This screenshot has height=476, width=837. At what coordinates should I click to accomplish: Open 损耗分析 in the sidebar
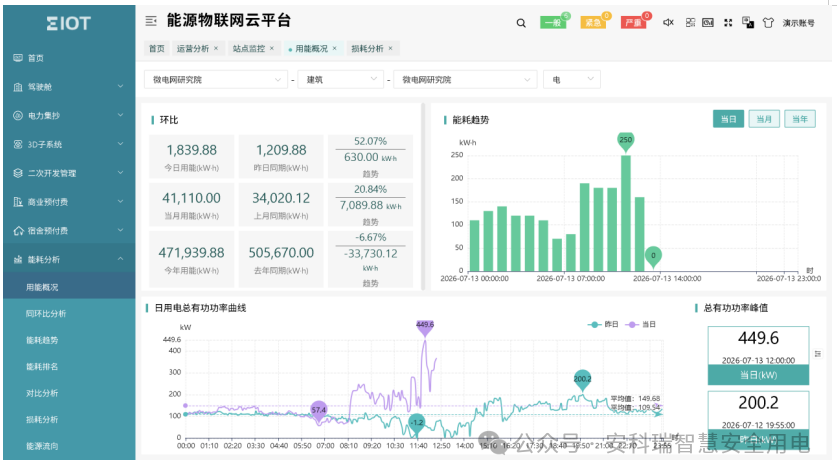tap(69, 419)
